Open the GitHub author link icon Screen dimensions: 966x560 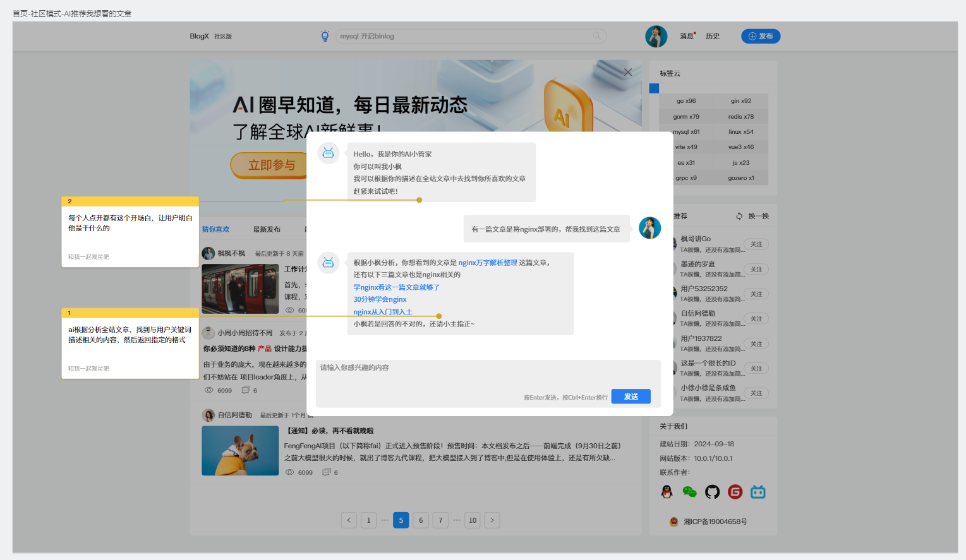pos(712,492)
